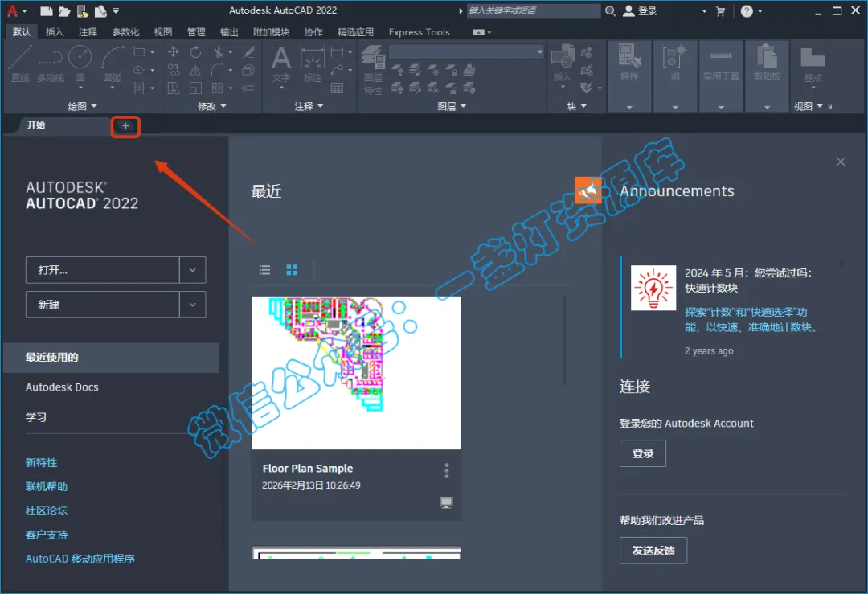Open the 新特性 link
Image resolution: width=868 pixels, height=594 pixels.
click(42, 462)
